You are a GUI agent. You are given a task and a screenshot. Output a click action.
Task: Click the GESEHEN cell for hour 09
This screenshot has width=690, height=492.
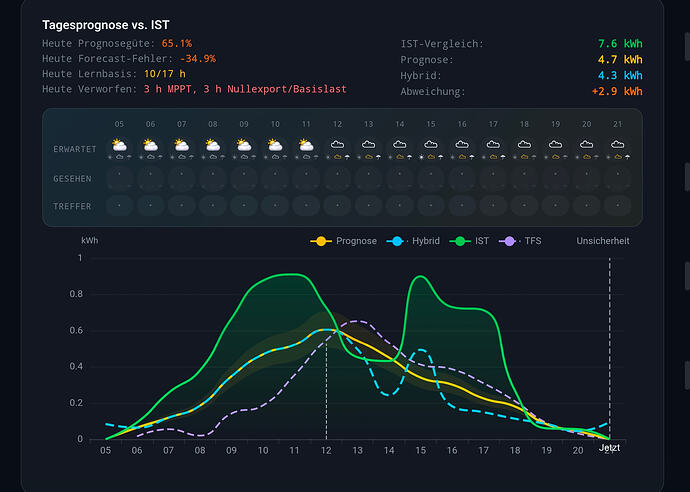pyautogui.click(x=244, y=178)
